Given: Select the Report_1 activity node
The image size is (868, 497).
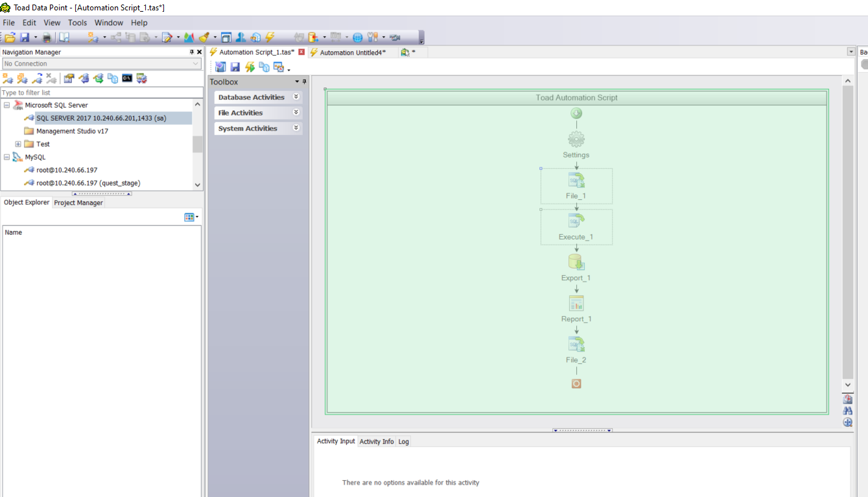Looking at the screenshot, I should 576,309.
